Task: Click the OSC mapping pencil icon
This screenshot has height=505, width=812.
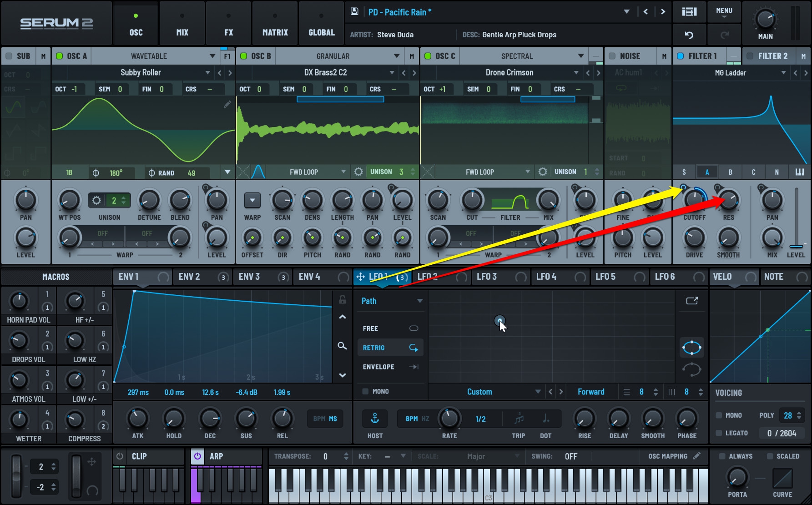Action: click(697, 455)
